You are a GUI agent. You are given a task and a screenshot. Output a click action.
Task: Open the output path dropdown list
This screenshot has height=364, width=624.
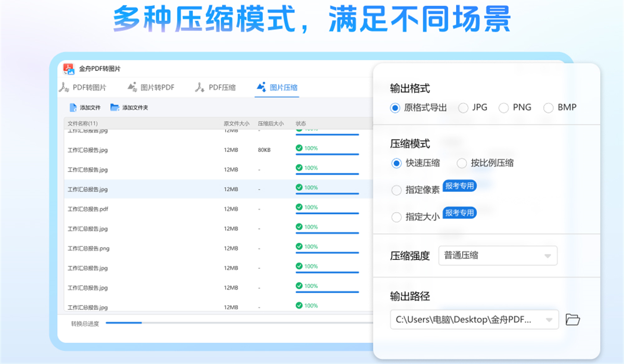(549, 320)
